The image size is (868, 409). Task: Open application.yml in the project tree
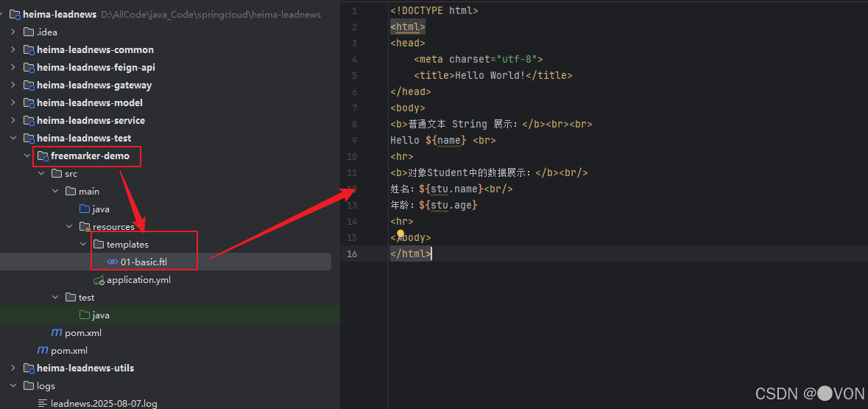click(138, 280)
